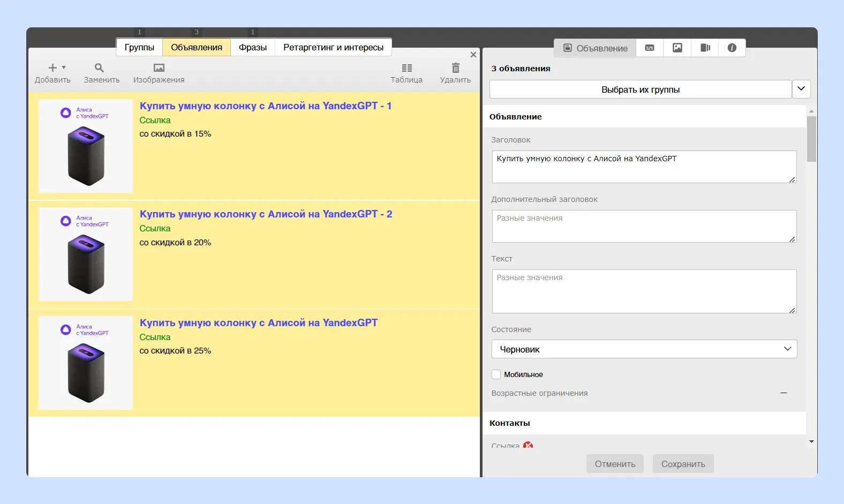This screenshot has height=504, width=844.
Task: Select the Объявление tab in the right panel
Action: pyautogui.click(x=595, y=48)
